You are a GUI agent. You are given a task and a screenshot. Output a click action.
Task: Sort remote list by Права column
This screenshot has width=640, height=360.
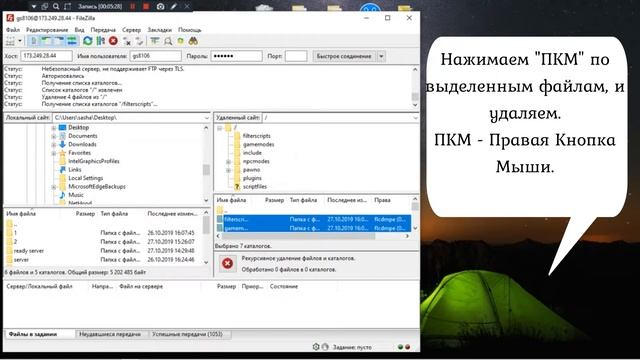(x=382, y=200)
